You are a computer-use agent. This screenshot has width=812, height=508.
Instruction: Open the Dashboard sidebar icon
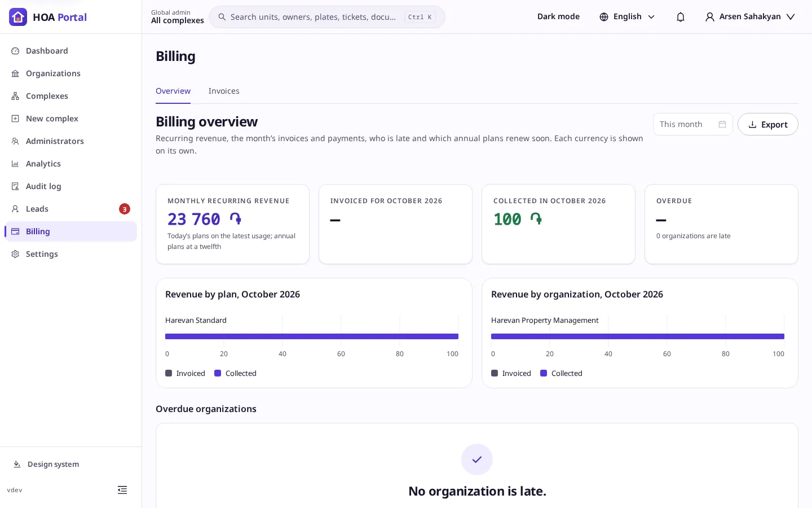[x=15, y=51]
